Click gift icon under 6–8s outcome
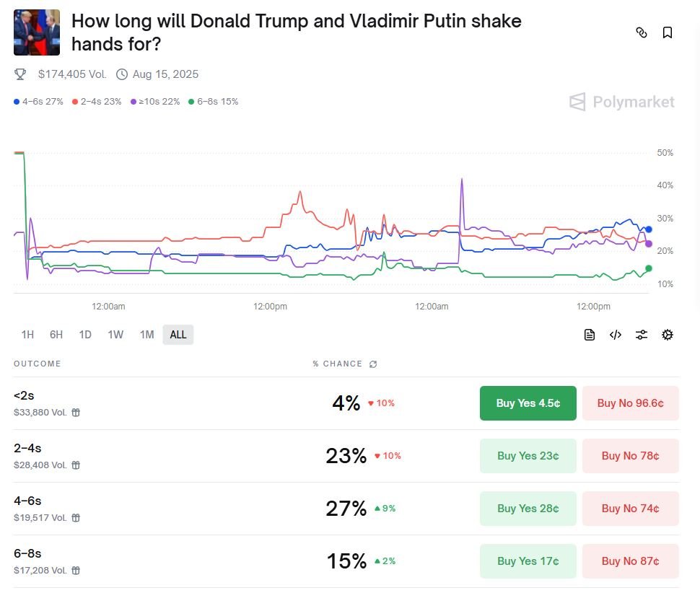700x593 pixels. tap(76, 571)
